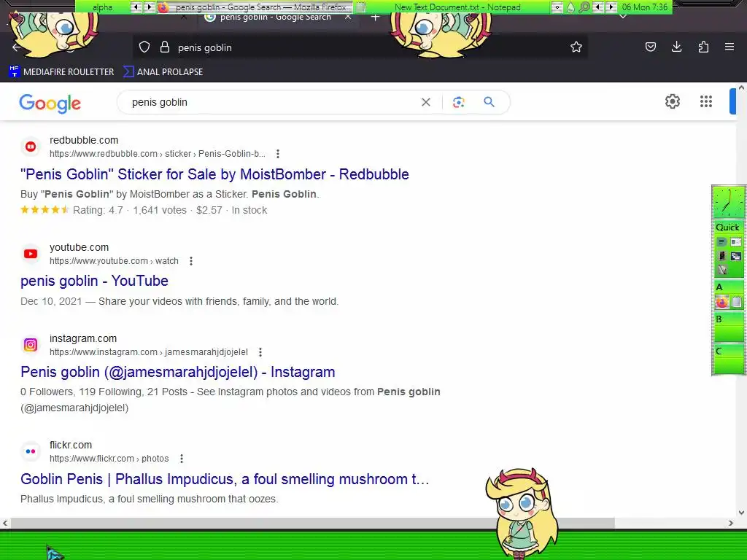Image resolution: width=747 pixels, height=560 pixels.
Task: Select the Google Search browser tab
Action: [x=276, y=17]
